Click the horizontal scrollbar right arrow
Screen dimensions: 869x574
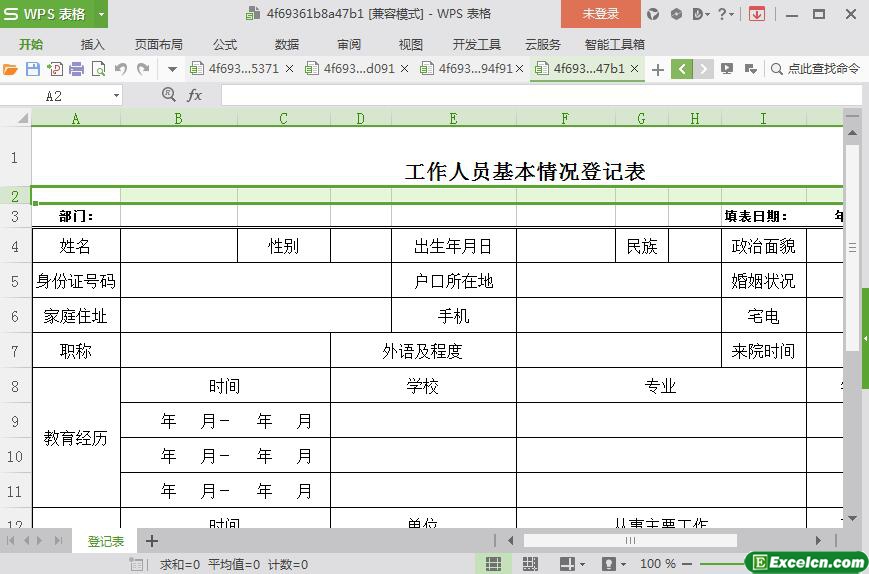pos(818,540)
